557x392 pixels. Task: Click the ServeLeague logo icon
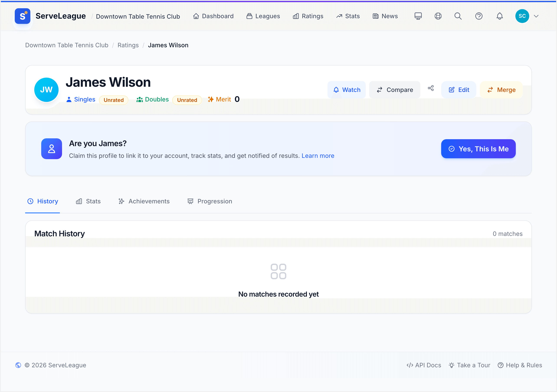(x=22, y=16)
